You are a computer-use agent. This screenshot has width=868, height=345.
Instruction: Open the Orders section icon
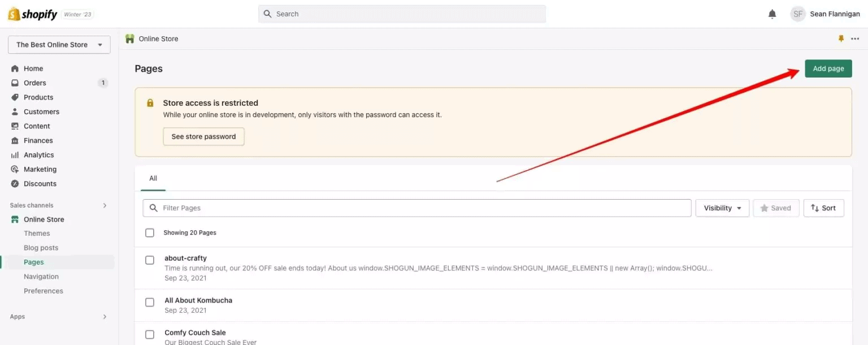pos(15,83)
